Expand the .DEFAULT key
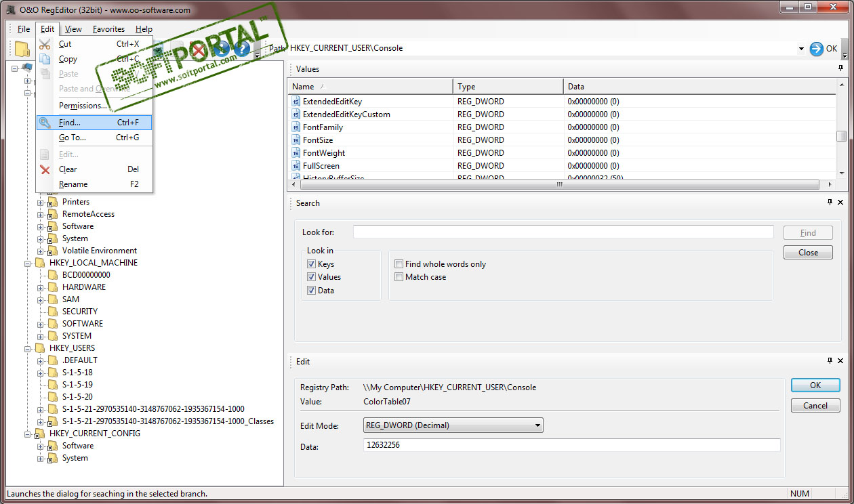Image resolution: width=854 pixels, height=504 pixels. click(41, 360)
